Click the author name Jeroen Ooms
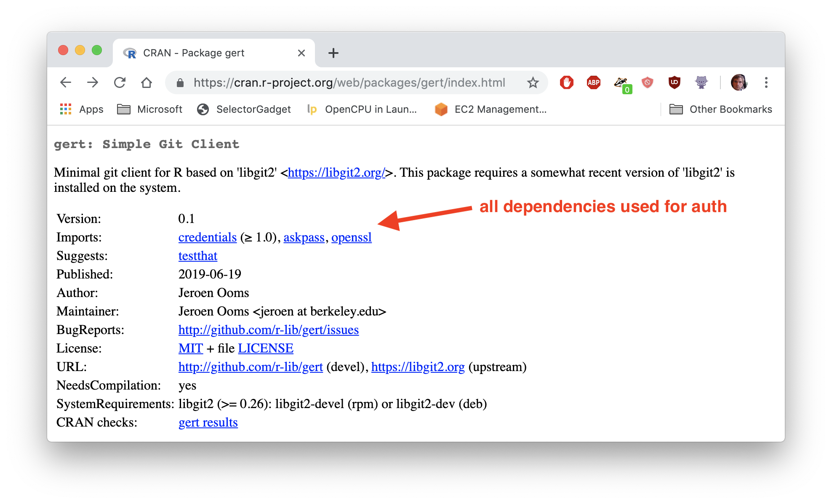This screenshot has height=504, width=832. pyautogui.click(x=214, y=293)
